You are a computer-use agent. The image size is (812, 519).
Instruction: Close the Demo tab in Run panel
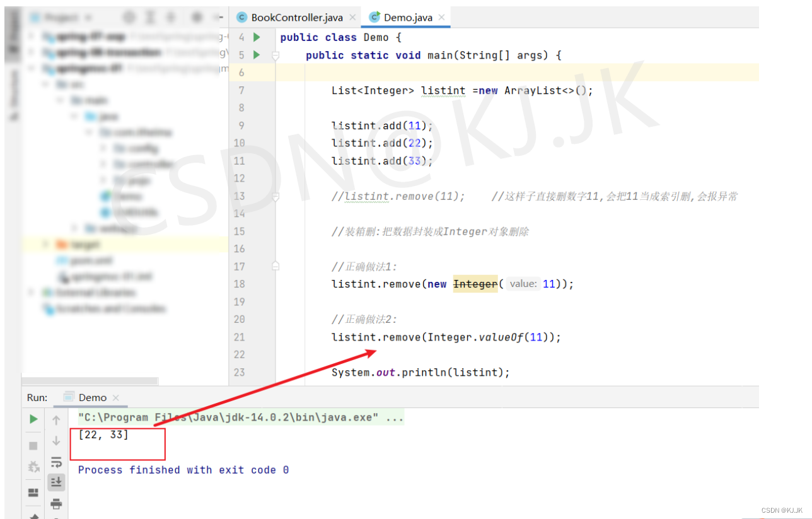click(115, 398)
